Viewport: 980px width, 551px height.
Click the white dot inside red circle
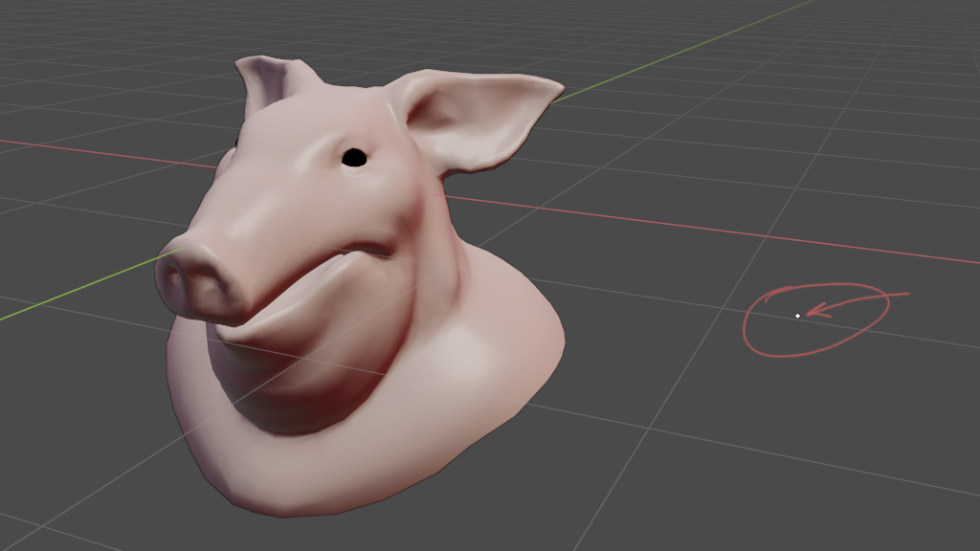(797, 316)
